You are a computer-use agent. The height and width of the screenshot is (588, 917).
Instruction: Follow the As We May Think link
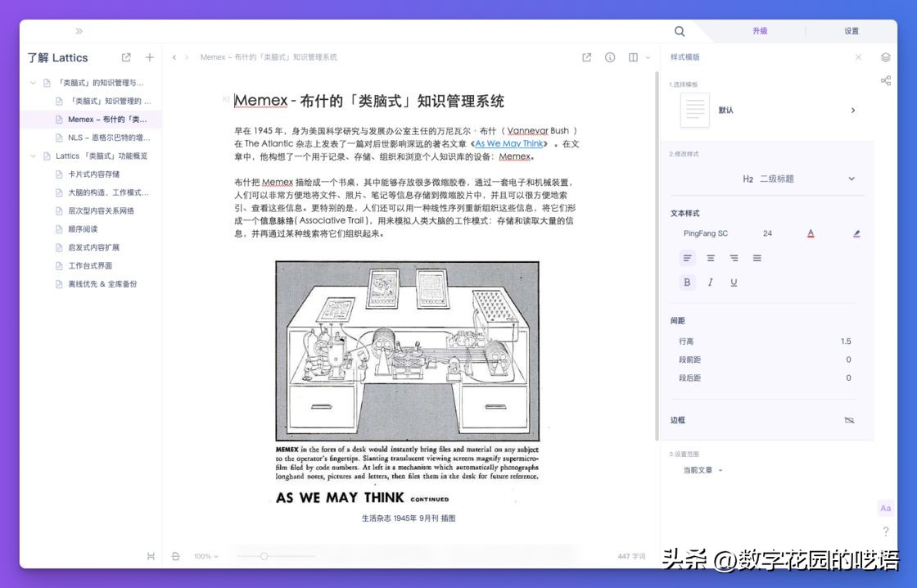pos(508,144)
